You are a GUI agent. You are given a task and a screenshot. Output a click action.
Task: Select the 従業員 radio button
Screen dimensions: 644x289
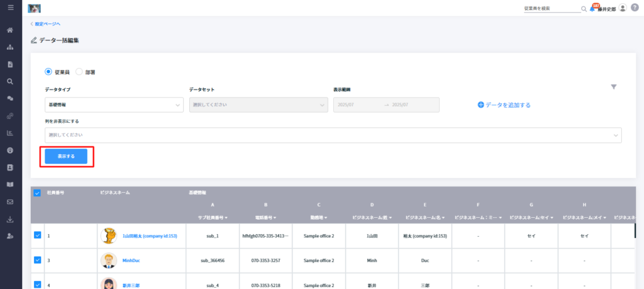48,72
